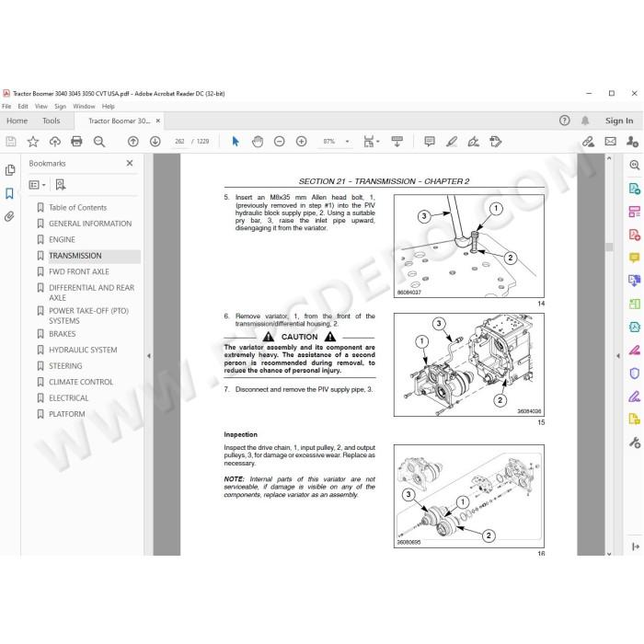Zoom in on the page
This screenshot has height=644, width=644.
point(302,142)
